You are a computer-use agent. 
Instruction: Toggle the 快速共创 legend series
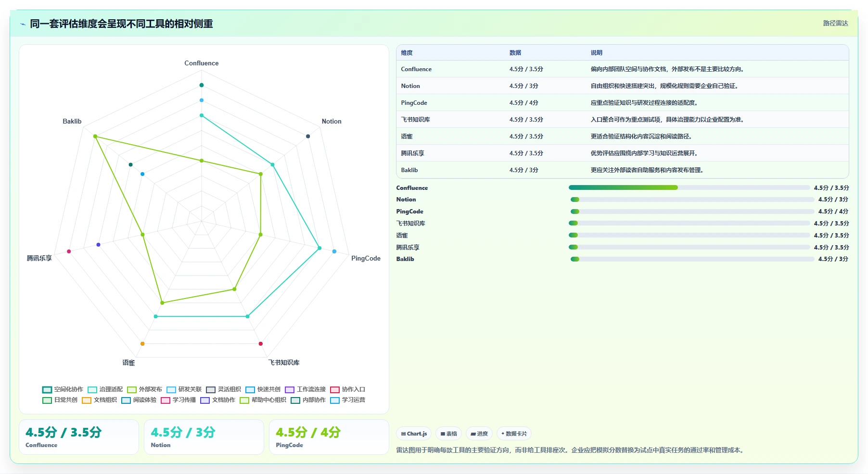263,389
